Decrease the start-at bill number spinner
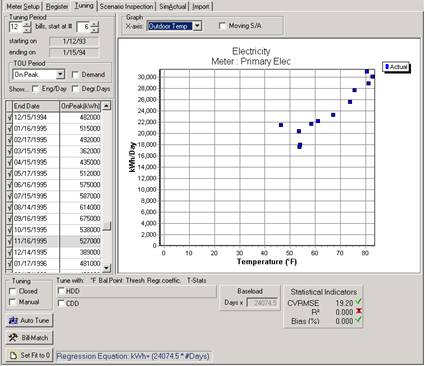The image size is (425, 366). (95, 30)
